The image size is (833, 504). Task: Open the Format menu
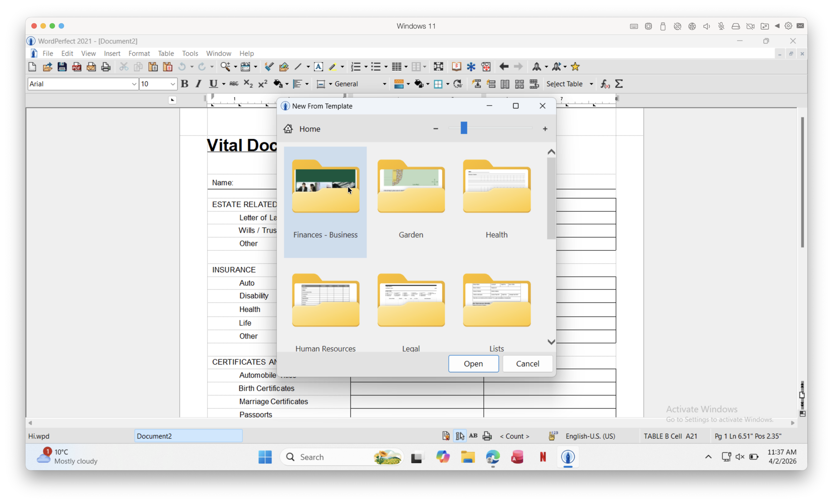click(x=139, y=53)
